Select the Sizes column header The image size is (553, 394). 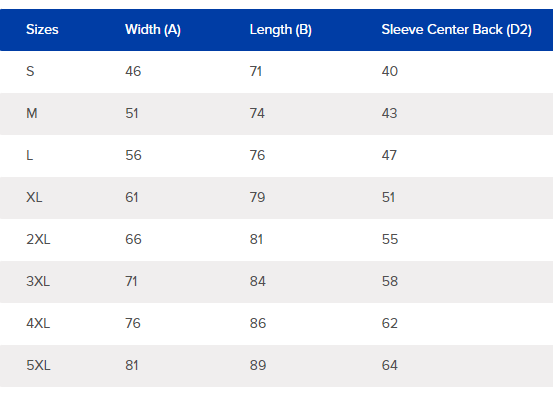[42, 30]
